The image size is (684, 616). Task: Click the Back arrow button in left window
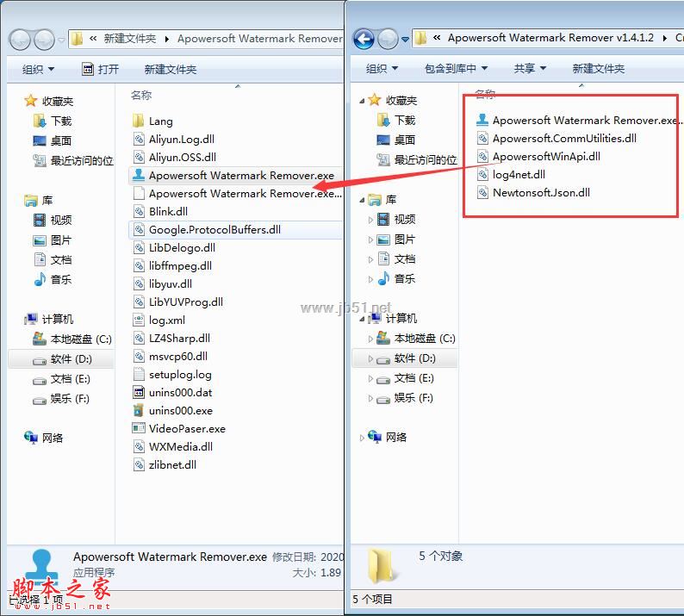click(x=20, y=40)
